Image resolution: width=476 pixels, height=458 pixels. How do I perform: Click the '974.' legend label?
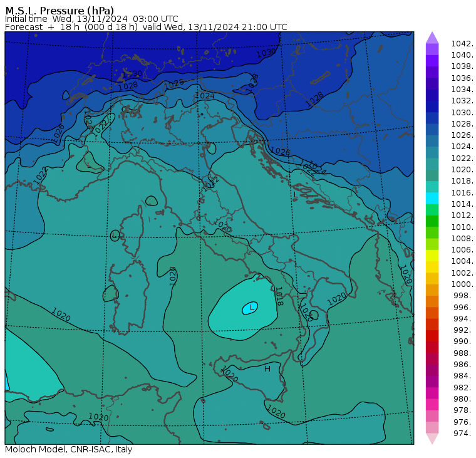click(x=463, y=434)
